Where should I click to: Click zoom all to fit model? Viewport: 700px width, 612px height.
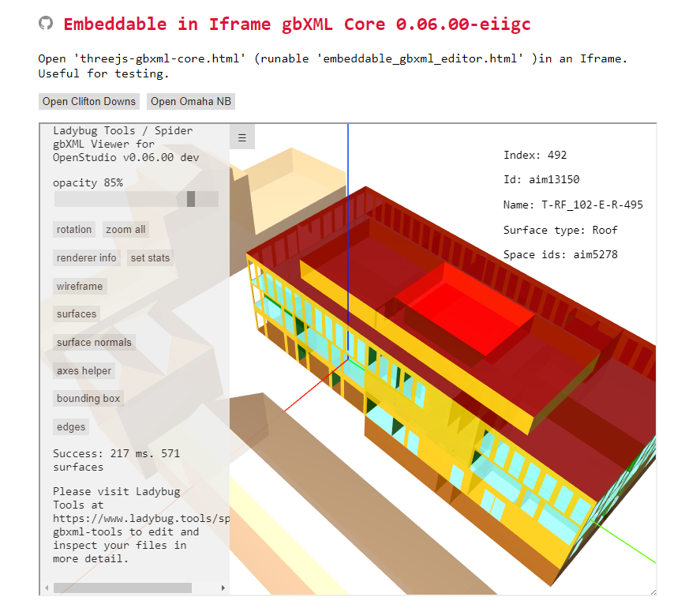coord(125,229)
